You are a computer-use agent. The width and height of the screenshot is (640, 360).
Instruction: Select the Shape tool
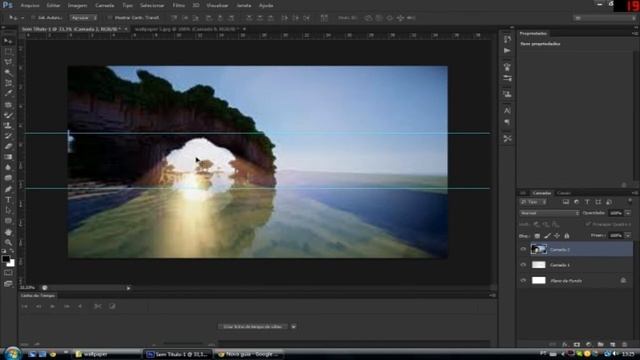[8, 221]
